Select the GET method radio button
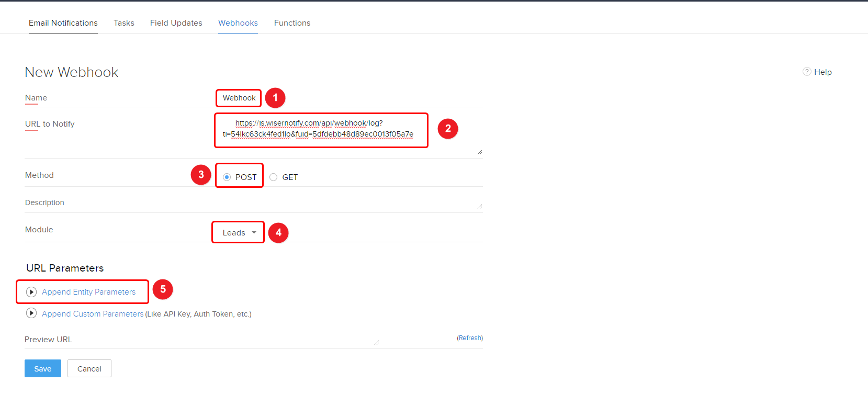Image resolution: width=868 pixels, height=394 pixels. click(274, 177)
